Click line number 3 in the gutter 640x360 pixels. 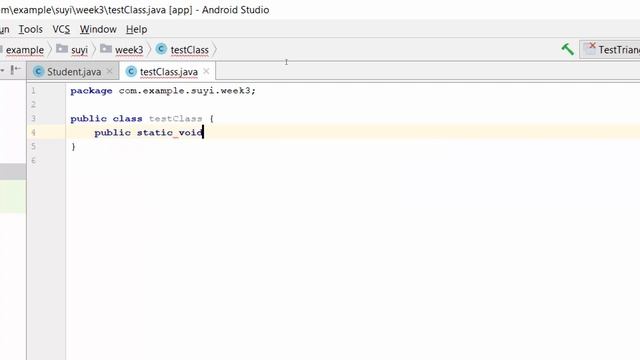click(33, 118)
